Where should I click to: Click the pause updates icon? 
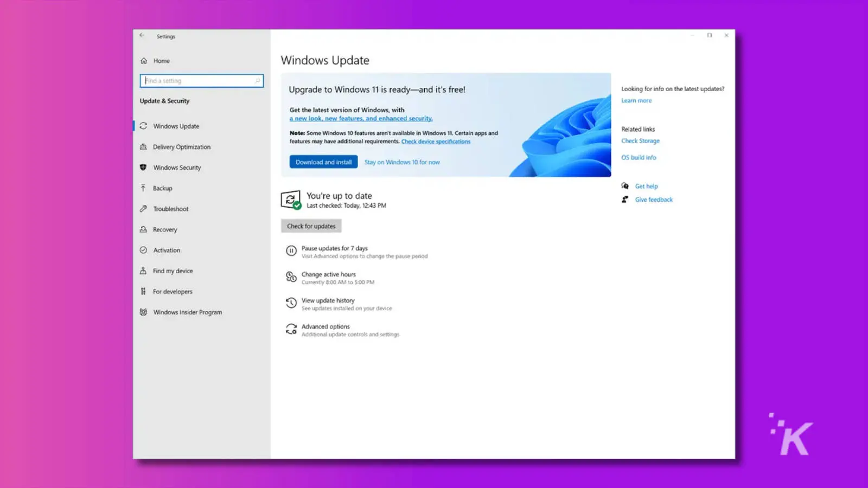click(x=291, y=251)
